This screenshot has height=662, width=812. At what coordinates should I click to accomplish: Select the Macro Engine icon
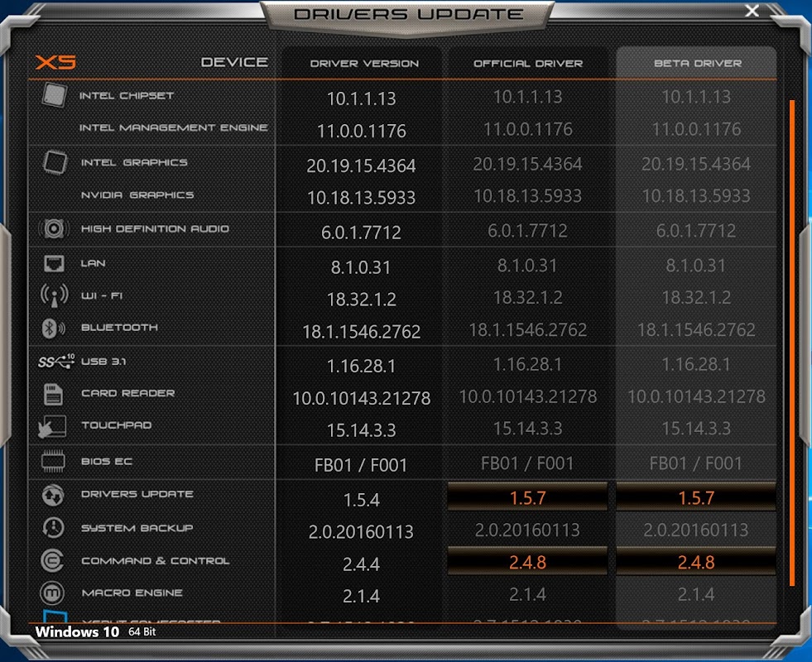[x=52, y=593]
